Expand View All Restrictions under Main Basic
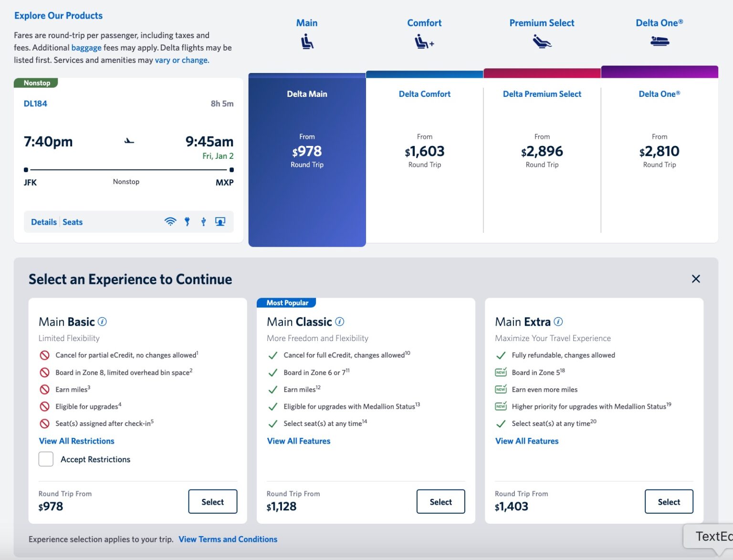 tap(76, 441)
